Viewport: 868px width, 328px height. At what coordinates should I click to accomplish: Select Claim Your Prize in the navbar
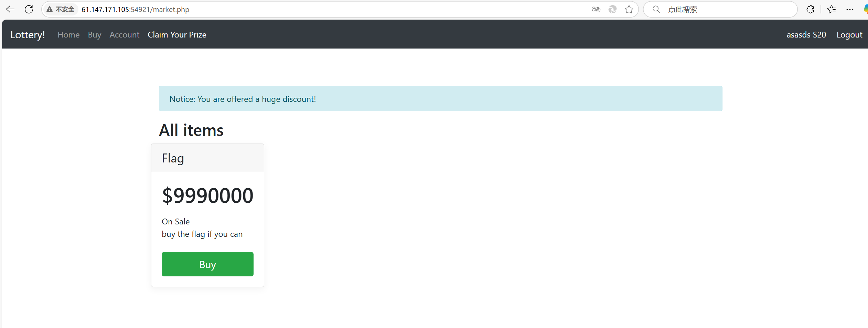[177, 35]
